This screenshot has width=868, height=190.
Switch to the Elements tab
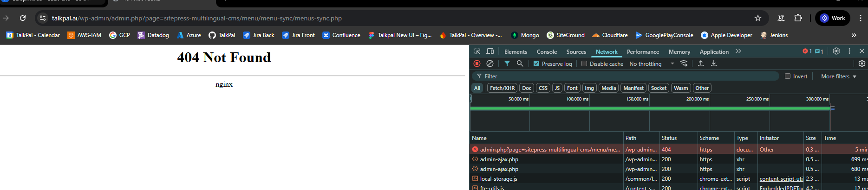516,52
